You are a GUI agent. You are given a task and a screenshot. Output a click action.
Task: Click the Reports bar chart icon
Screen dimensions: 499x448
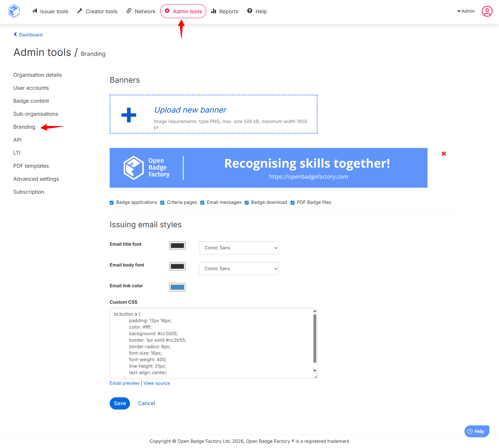coord(214,11)
